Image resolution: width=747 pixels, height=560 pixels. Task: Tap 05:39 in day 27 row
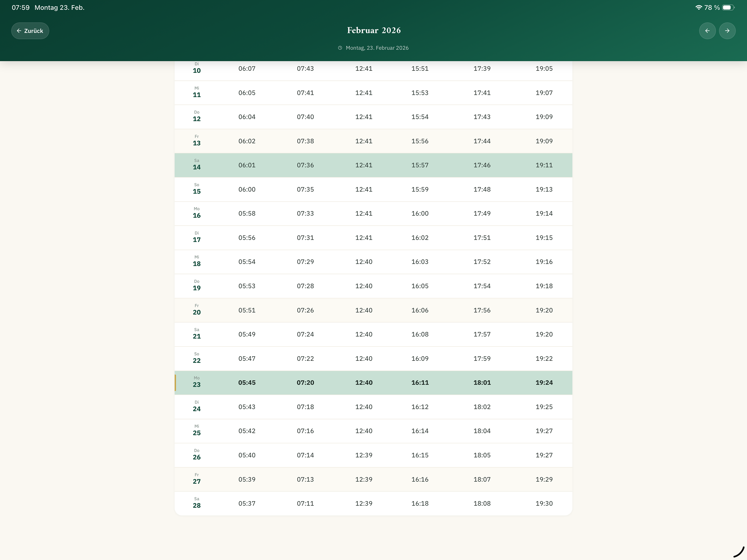click(247, 479)
